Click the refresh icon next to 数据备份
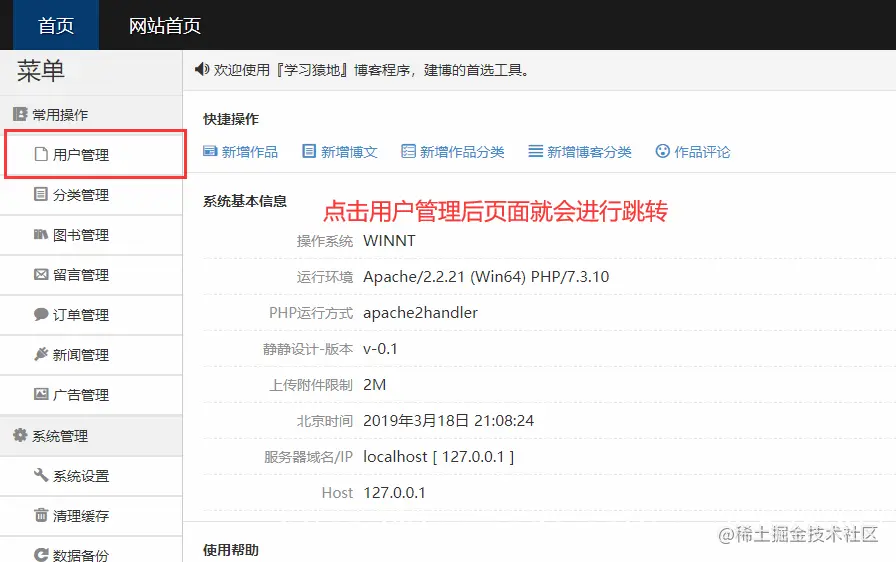The image size is (896, 562). [x=41, y=555]
